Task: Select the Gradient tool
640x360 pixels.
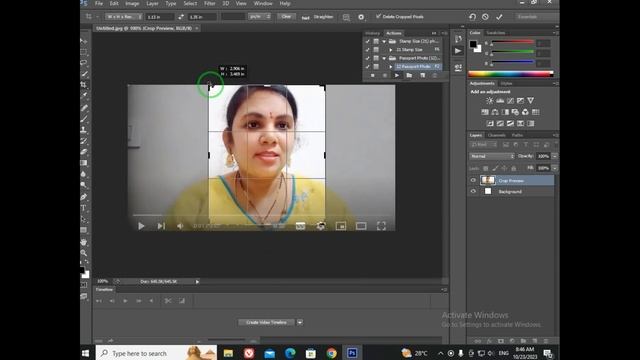Action: click(x=84, y=163)
